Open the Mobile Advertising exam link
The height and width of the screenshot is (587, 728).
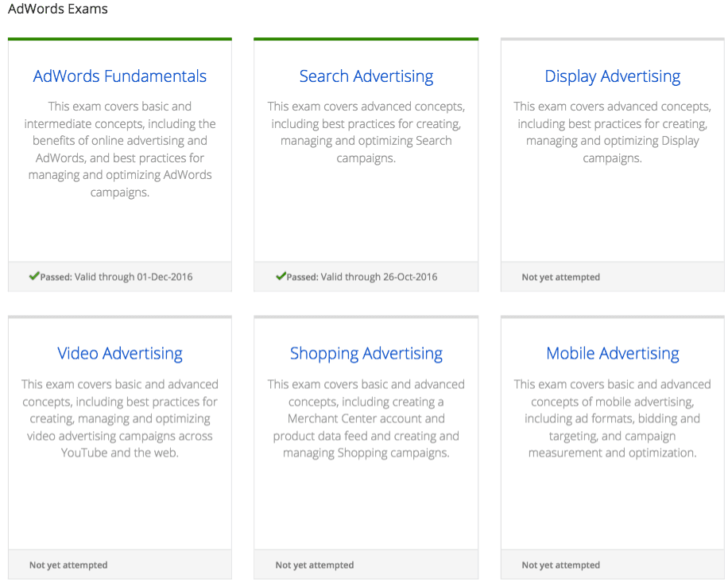tap(613, 354)
